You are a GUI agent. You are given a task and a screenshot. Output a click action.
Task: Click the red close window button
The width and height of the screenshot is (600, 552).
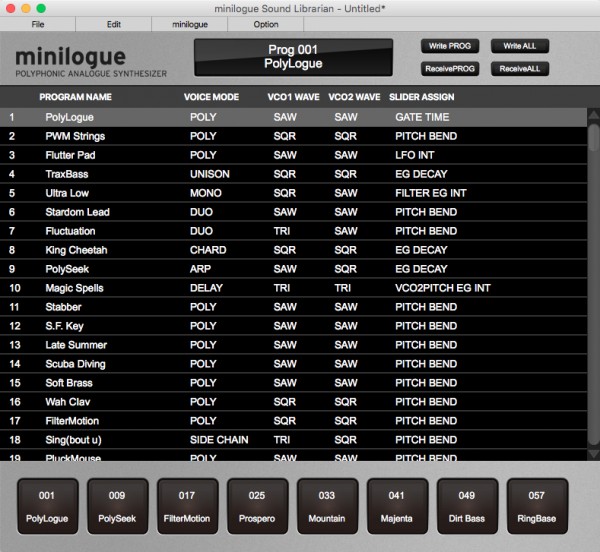point(10,8)
